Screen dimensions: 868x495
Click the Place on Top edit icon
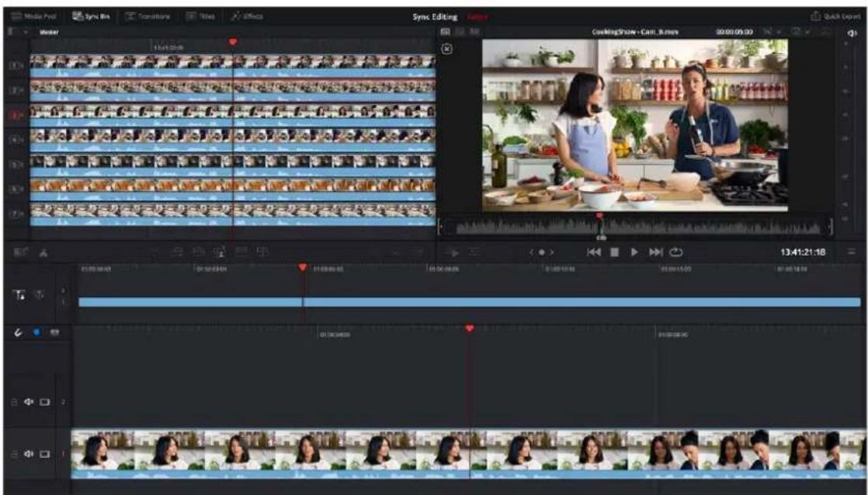(241, 252)
